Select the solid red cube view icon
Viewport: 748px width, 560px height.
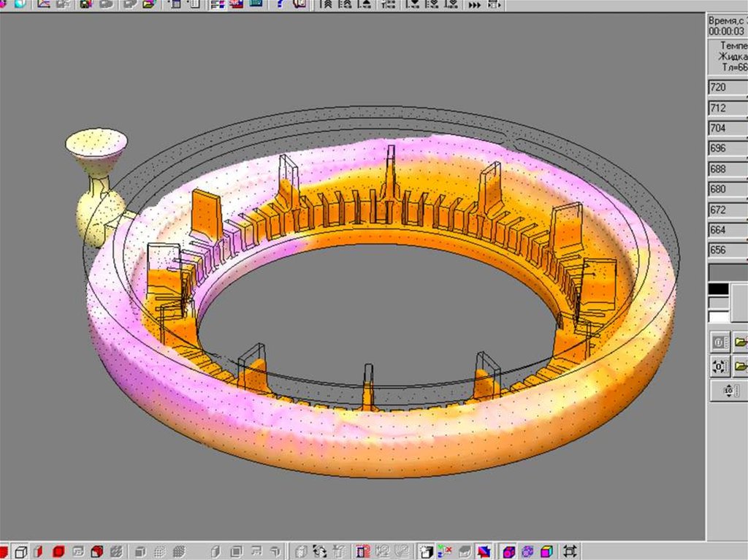tap(59, 551)
